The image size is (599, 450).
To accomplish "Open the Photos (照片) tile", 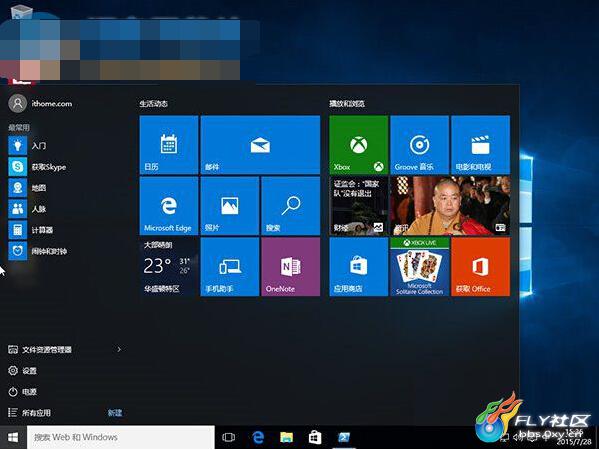I will click(230, 206).
